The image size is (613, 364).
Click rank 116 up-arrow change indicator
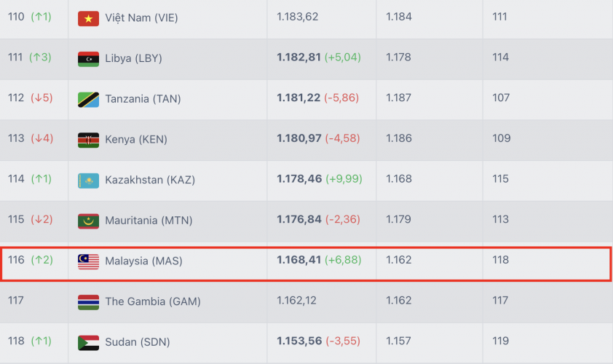[41, 261]
